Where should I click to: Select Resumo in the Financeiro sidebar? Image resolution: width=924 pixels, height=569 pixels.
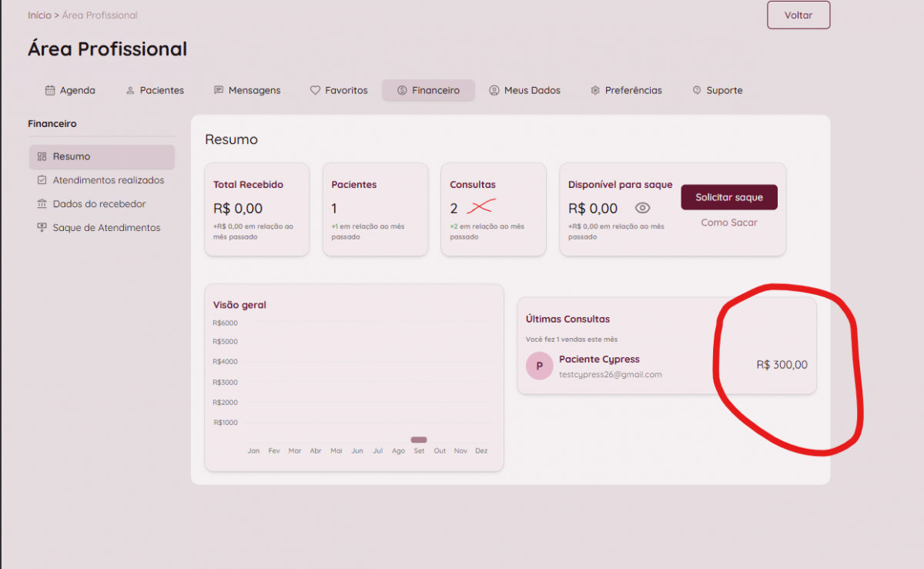click(x=72, y=156)
